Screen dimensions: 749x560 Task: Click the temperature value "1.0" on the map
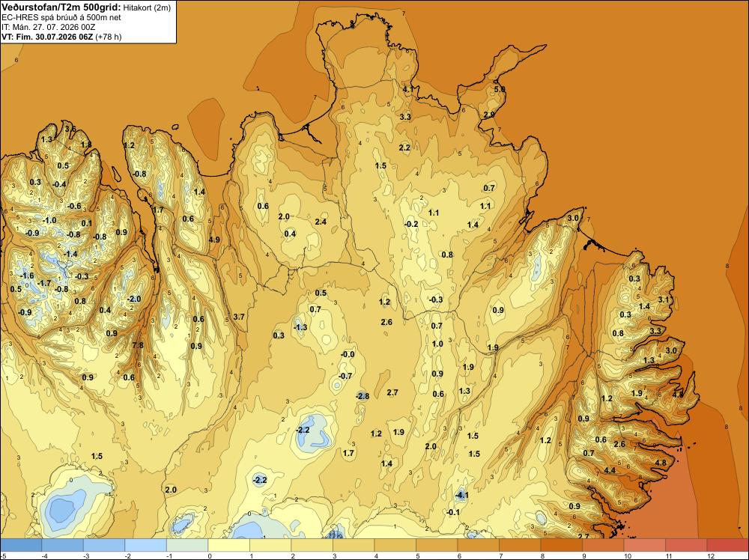437,344
